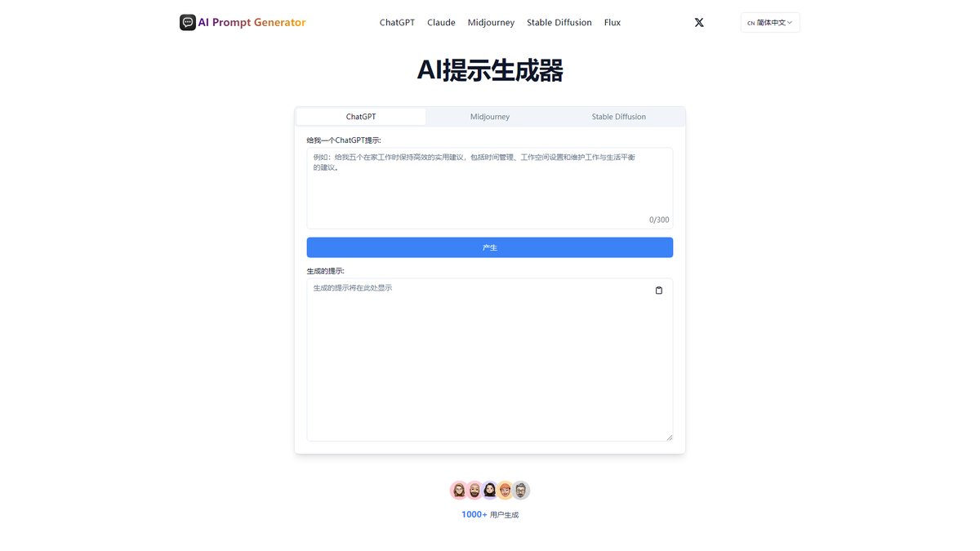This screenshot has height=551, width=980.
Task: Click the output textarea resize handle
Action: [670, 438]
